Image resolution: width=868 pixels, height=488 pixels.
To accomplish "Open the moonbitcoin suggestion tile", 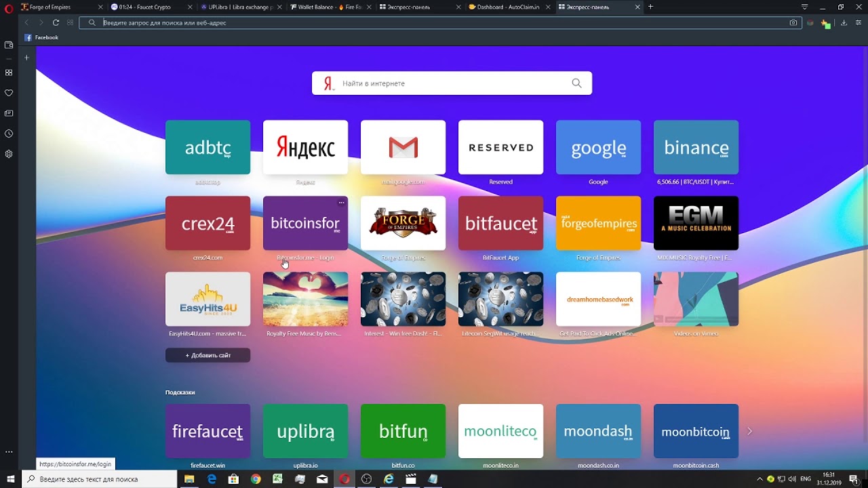I will click(x=696, y=431).
